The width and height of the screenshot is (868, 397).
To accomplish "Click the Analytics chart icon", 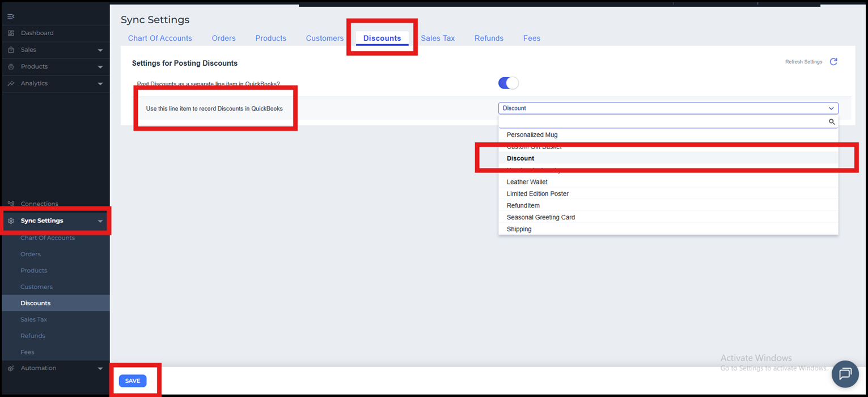I will [11, 83].
